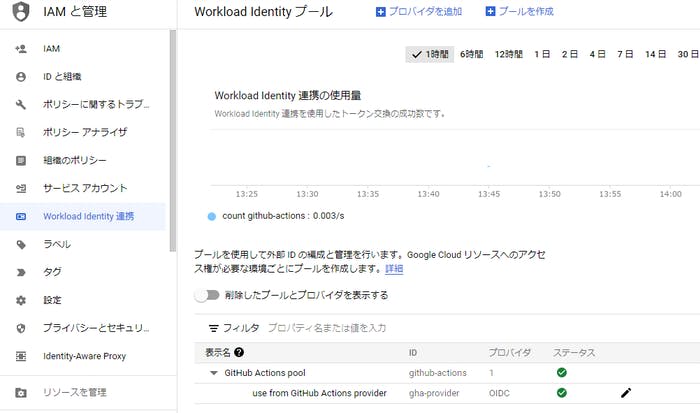Image resolution: width=700 pixels, height=413 pixels.
Task: Click the 設定 gear icon
Action: coord(21,300)
